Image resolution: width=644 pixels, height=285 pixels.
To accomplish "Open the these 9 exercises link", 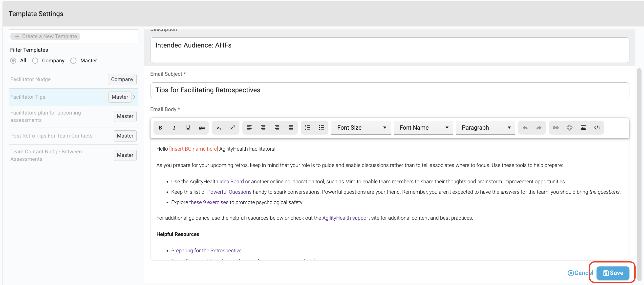I will (x=209, y=202).
